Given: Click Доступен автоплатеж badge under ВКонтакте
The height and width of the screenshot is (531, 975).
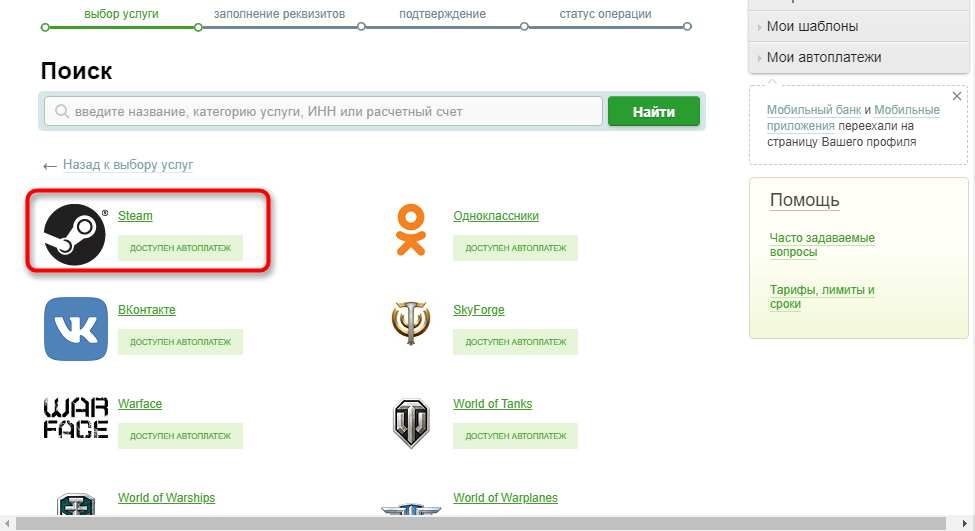Looking at the screenshot, I should (x=180, y=341).
